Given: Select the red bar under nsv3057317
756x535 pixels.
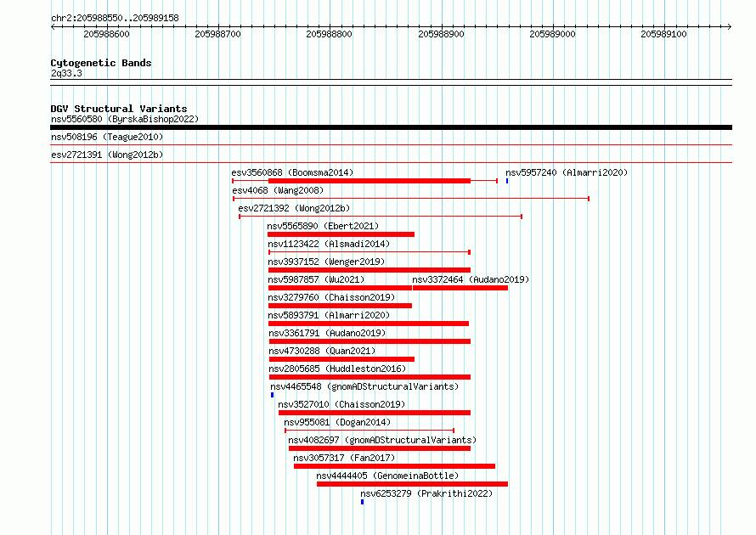Looking at the screenshot, I should [394, 466].
